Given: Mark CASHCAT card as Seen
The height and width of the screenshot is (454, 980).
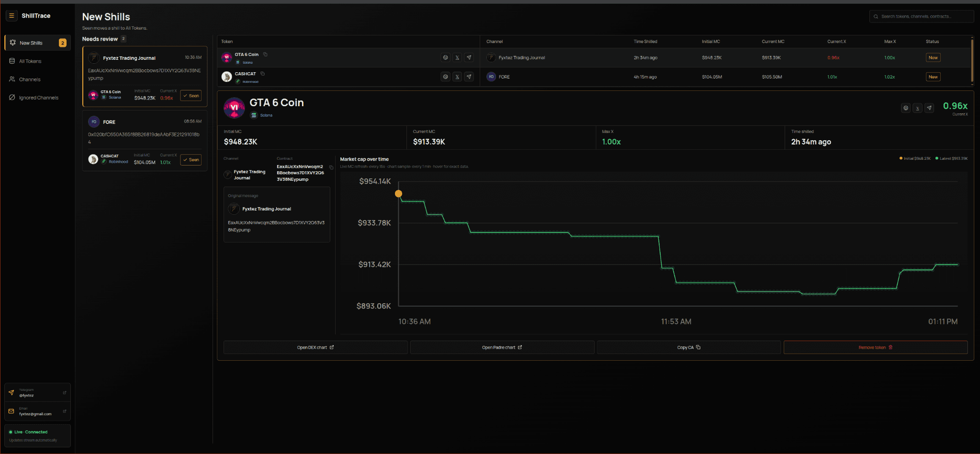Looking at the screenshot, I should click(191, 160).
